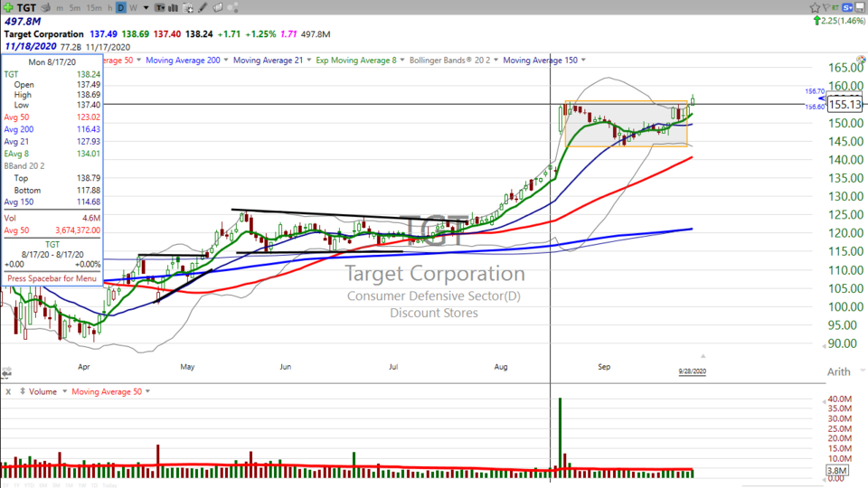The width and height of the screenshot is (868, 488).
Task: Click the 11/18/2020 earnings date text
Action: [31, 46]
